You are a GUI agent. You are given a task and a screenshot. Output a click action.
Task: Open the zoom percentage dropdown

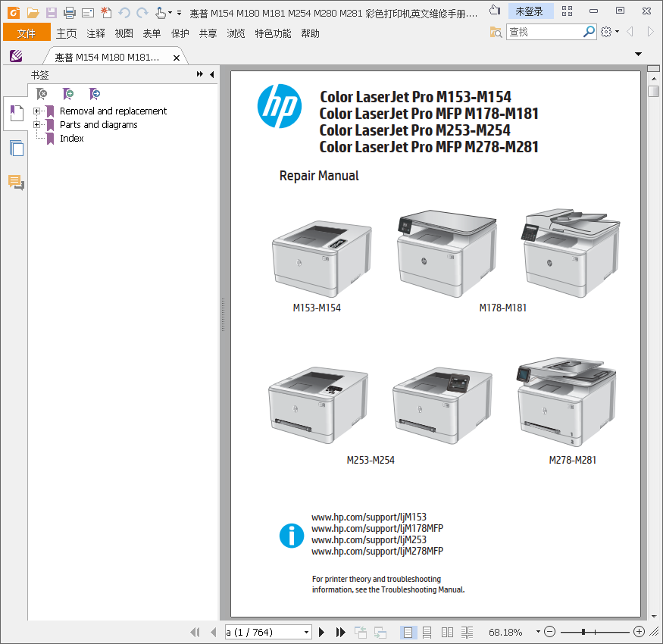pyautogui.click(x=538, y=632)
